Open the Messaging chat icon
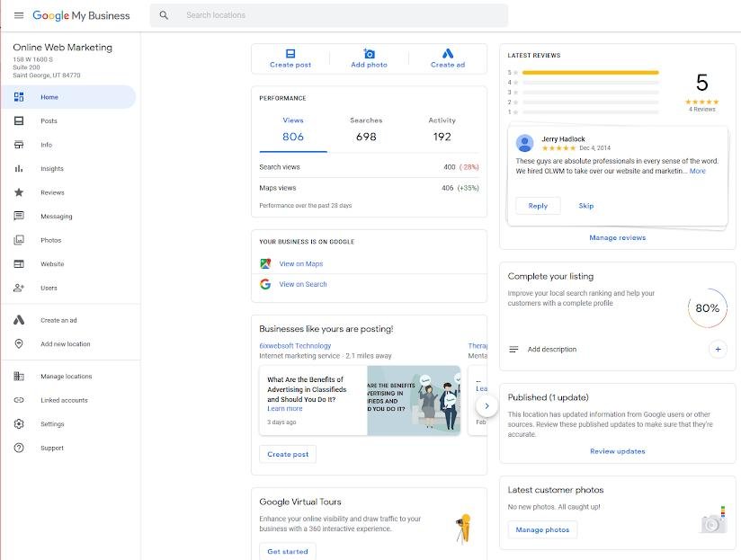 [19, 216]
